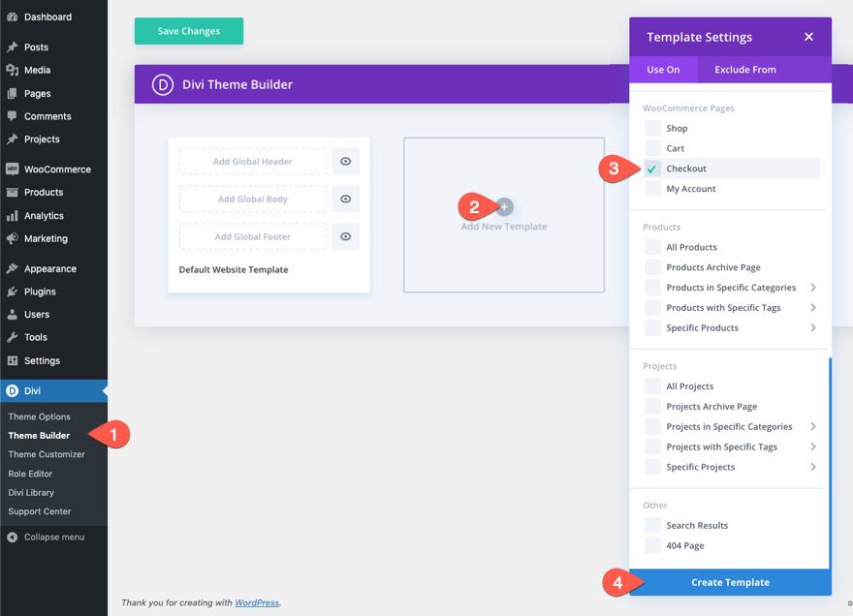853x616 pixels.
Task: Uncheck the Checkout page option
Action: pyautogui.click(x=653, y=168)
